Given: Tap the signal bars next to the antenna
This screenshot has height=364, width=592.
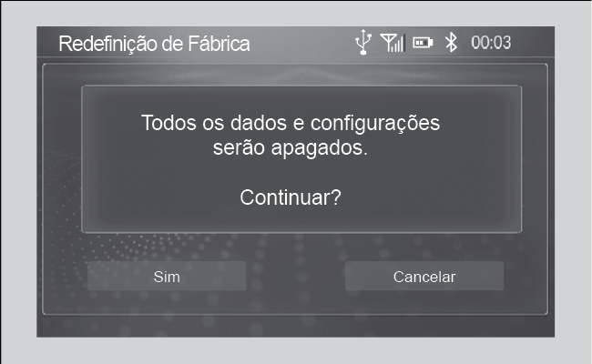Looking at the screenshot, I should click(x=393, y=42).
